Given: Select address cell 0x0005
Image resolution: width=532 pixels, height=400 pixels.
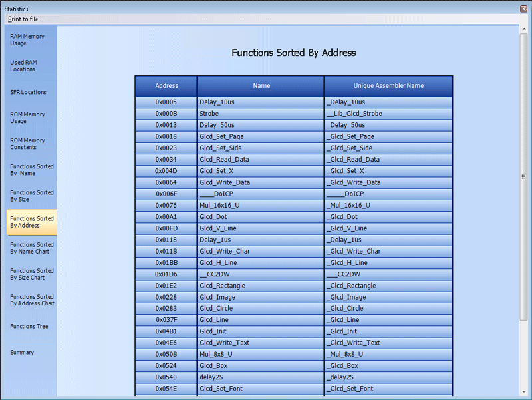Looking at the screenshot, I should (x=166, y=102).
